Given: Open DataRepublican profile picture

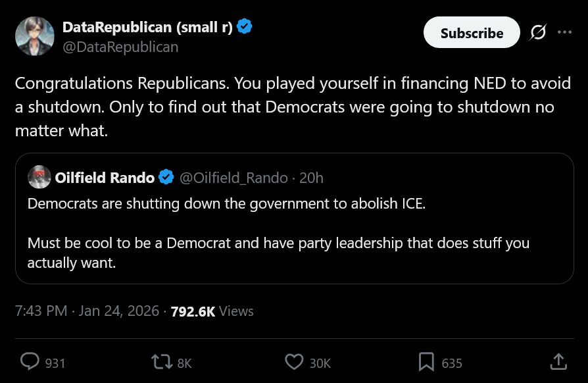Looking at the screenshot, I should tap(34, 36).
